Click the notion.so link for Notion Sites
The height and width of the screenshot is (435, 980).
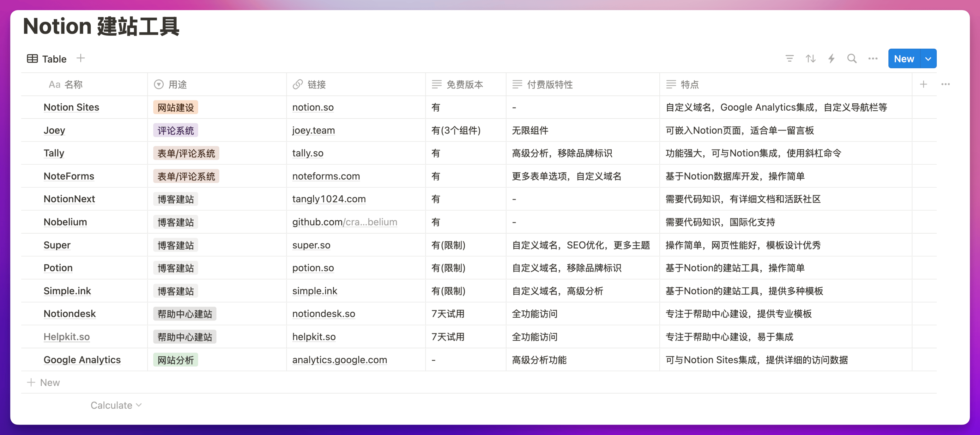coord(312,107)
